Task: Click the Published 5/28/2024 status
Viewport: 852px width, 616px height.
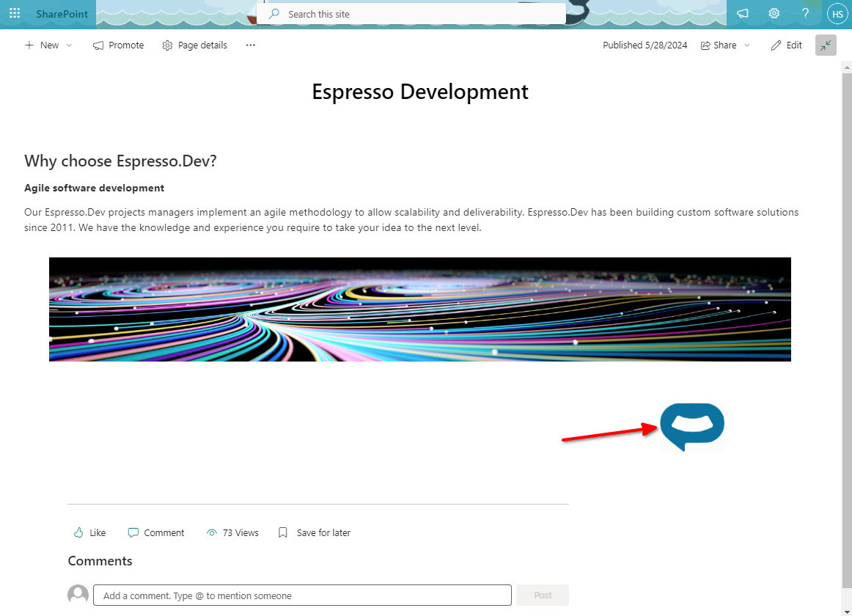Action: (645, 45)
